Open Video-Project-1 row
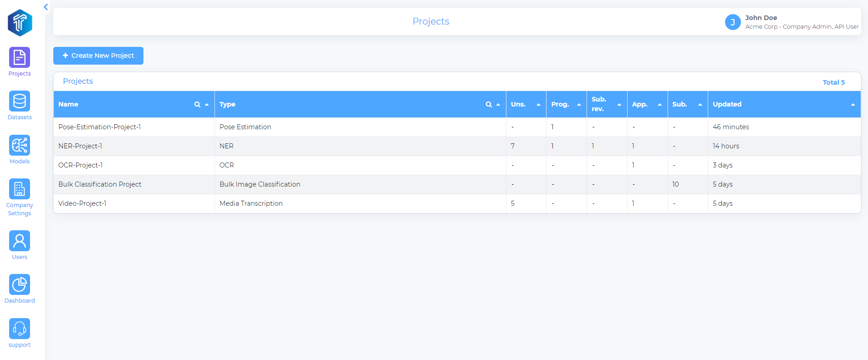Viewport: 868px width, 360px height. [457, 203]
